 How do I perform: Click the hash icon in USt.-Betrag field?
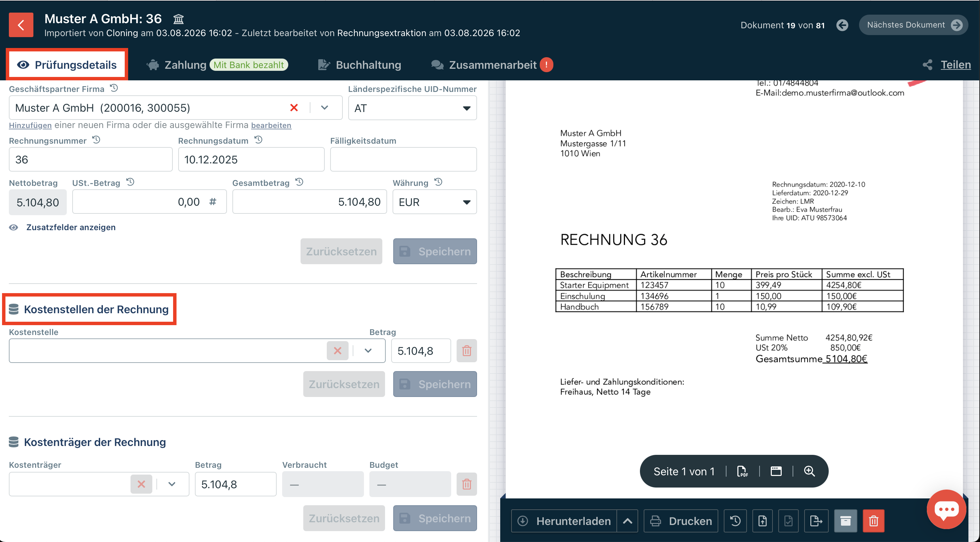213,202
